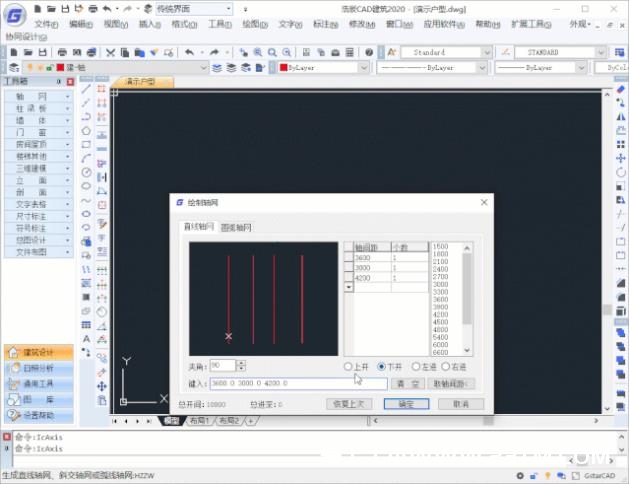Open new-row dropdown arrow in spacing table
Image resolution: width=629 pixels, height=484 pixels.
349,287
